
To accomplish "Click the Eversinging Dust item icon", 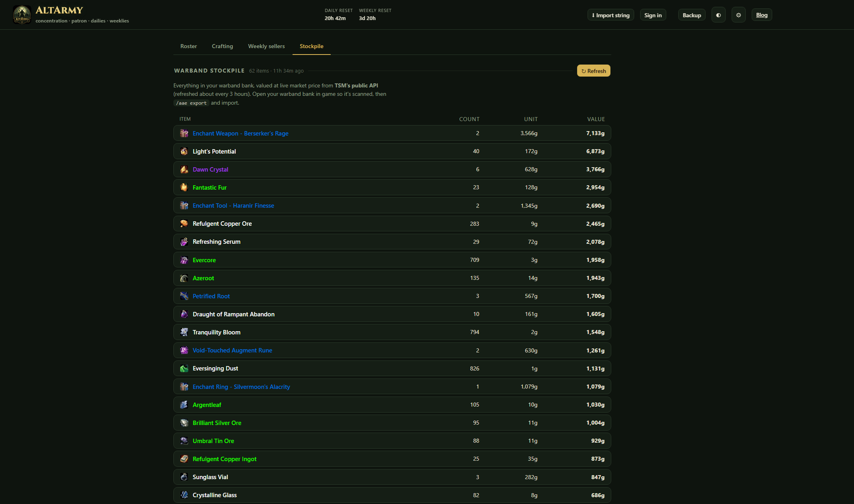I will pos(184,368).
